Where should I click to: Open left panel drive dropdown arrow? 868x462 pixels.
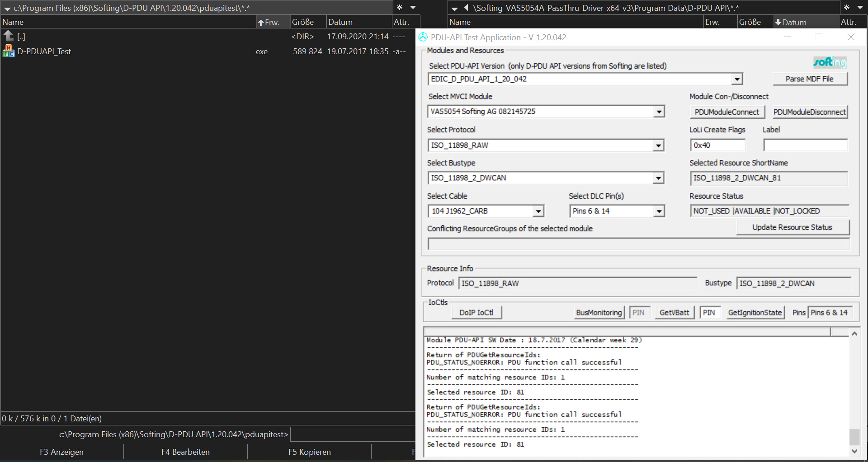(x=7, y=9)
